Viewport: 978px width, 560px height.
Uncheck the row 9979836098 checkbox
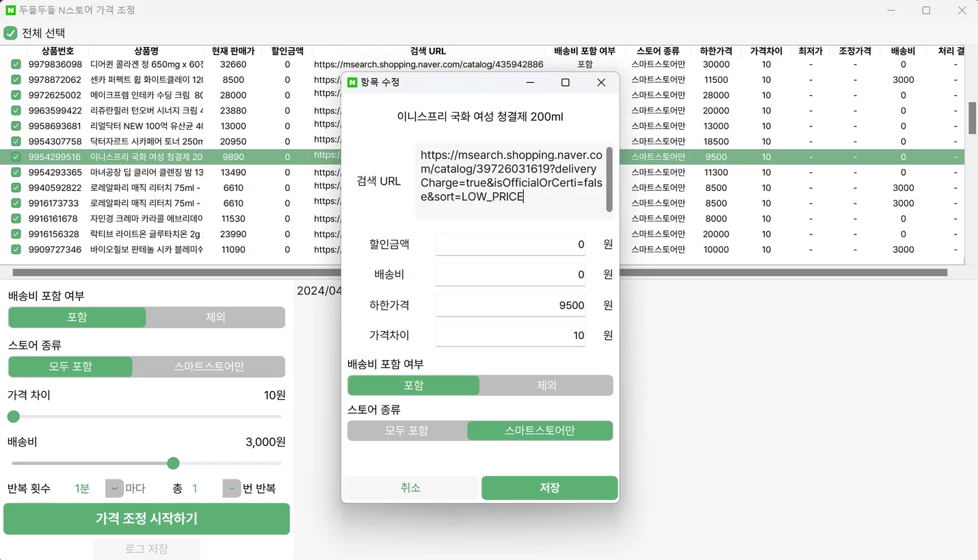(16, 64)
